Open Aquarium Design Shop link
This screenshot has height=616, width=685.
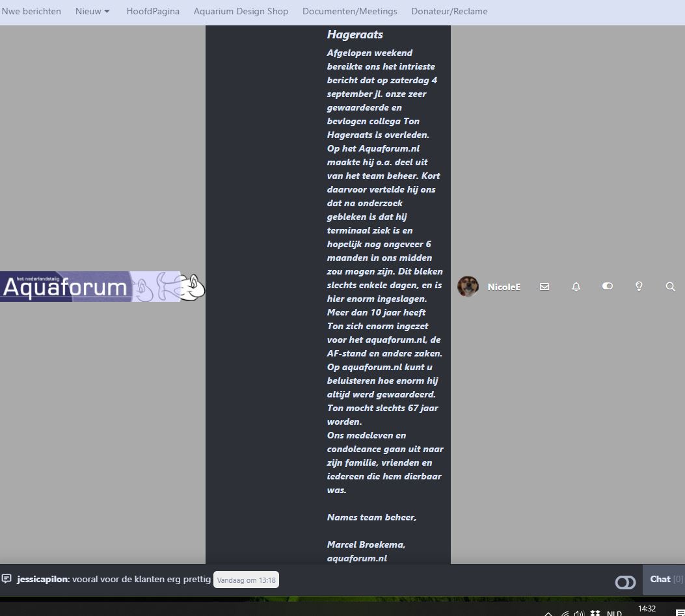point(241,11)
